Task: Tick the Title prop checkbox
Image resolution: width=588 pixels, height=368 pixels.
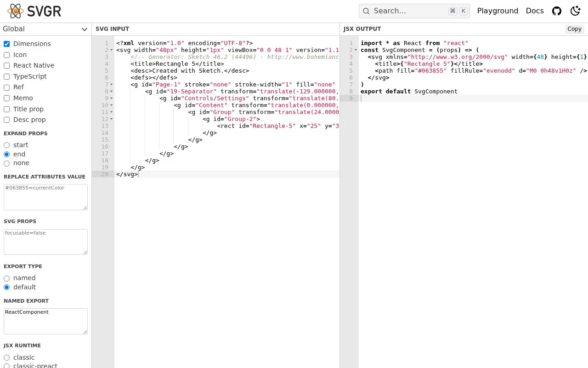Action: pos(6,109)
